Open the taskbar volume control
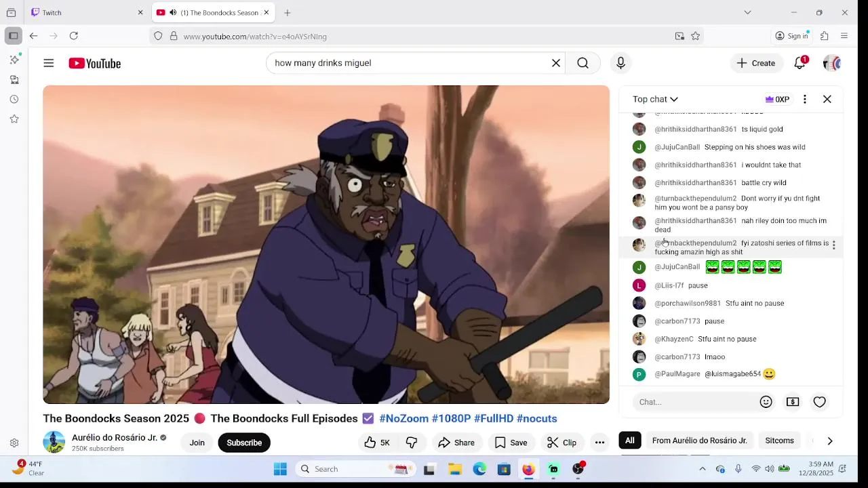 click(x=770, y=469)
